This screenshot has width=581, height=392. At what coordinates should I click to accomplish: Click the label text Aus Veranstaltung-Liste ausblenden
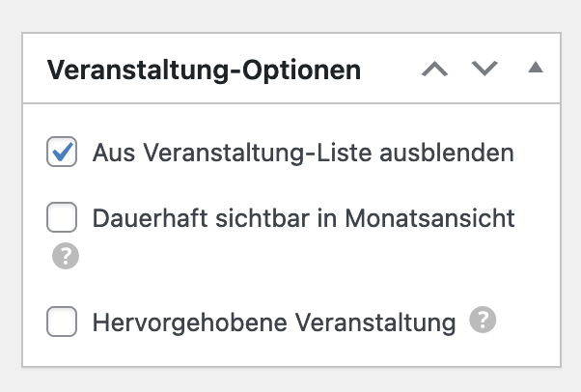point(303,153)
